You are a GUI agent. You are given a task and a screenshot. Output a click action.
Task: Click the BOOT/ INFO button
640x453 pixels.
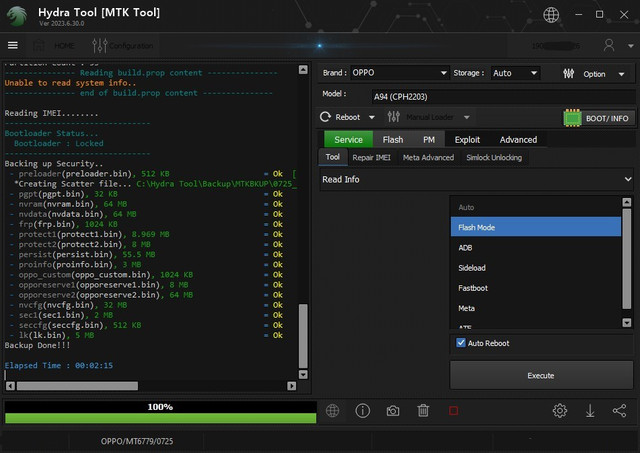[x=598, y=118]
